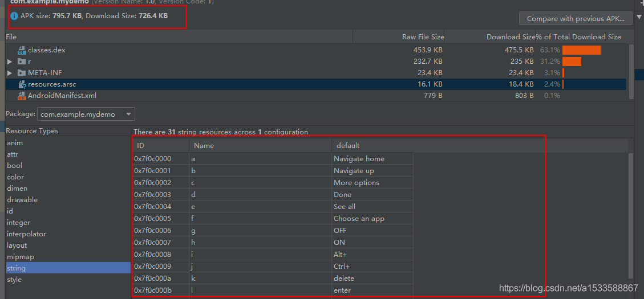Viewport: 644px width, 299px height.
Task: Click the META-INF folder icon
Action: point(22,73)
